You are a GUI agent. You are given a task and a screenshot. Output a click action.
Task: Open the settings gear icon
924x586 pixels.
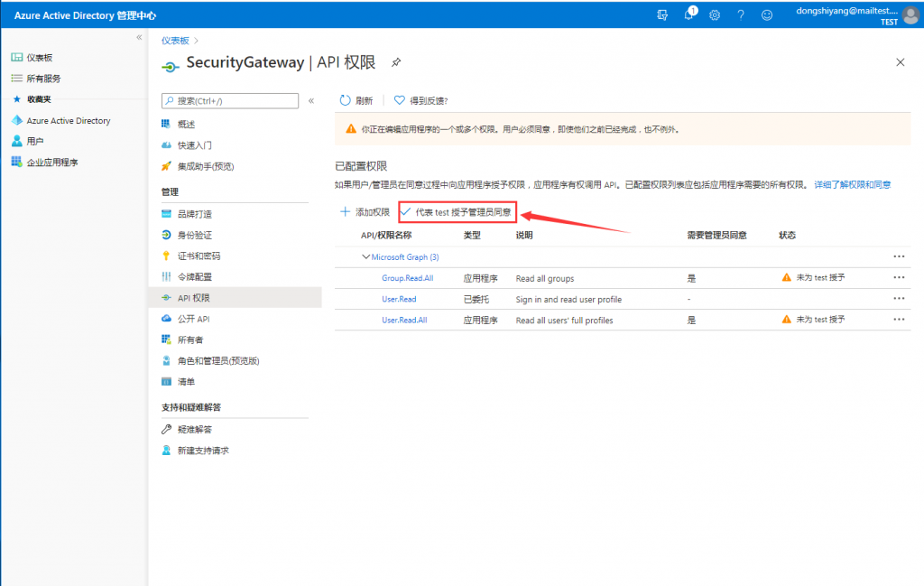715,15
